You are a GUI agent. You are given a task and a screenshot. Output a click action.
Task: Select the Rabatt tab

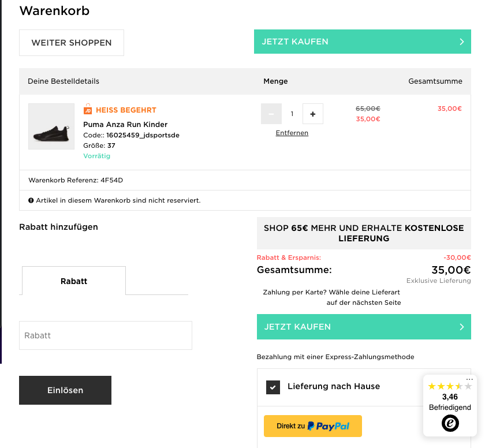(x=74, y=281)
